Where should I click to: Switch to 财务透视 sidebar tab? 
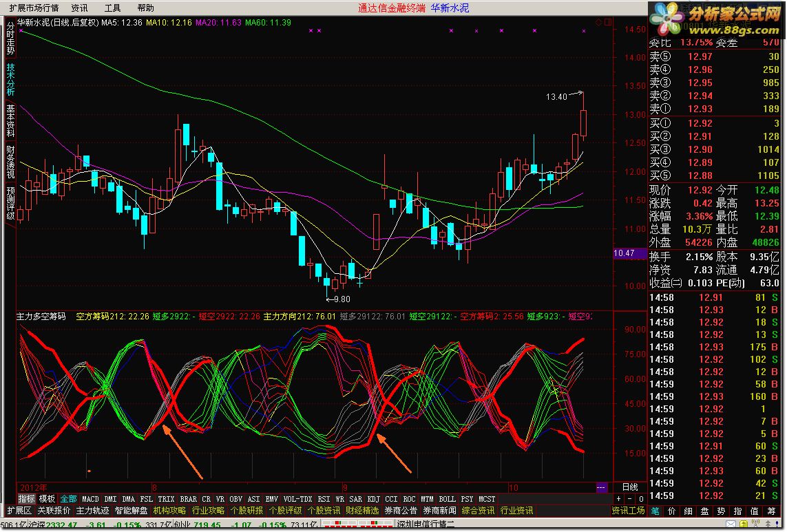tap(10, 162)
